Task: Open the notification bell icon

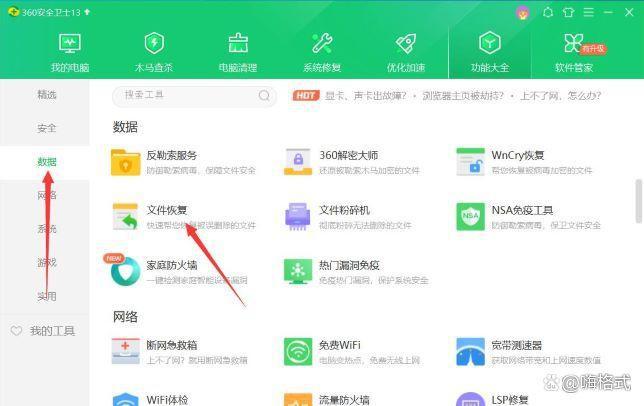Action: tap(547, 12)
